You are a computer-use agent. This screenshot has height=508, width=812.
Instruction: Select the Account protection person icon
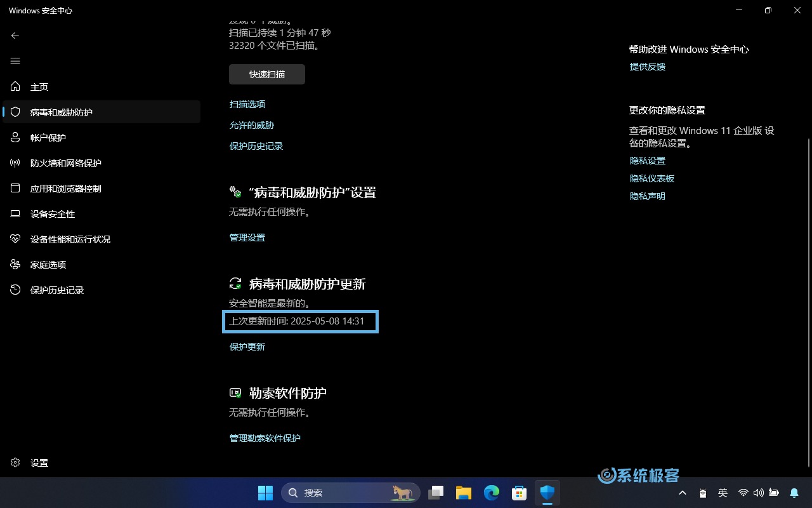16,137
